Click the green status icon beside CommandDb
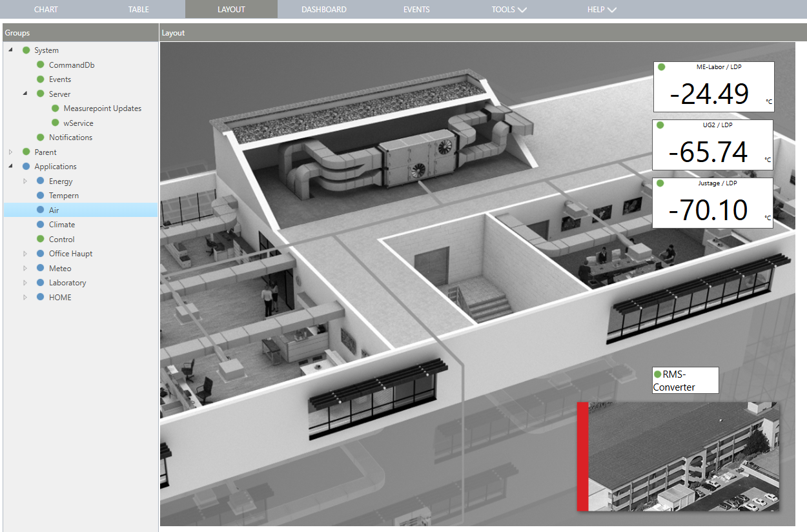The height and width of the screenshot is (532, 807). [41, 65]
